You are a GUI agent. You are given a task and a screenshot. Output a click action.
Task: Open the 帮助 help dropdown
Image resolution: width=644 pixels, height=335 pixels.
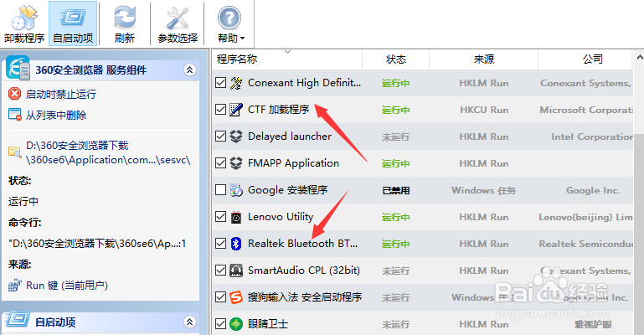(230, 23)
